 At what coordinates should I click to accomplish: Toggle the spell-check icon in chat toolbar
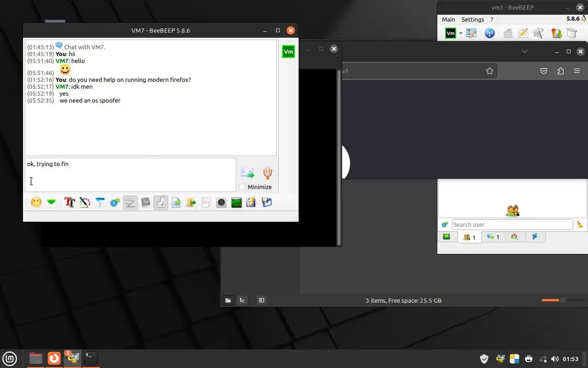point(130,202)
